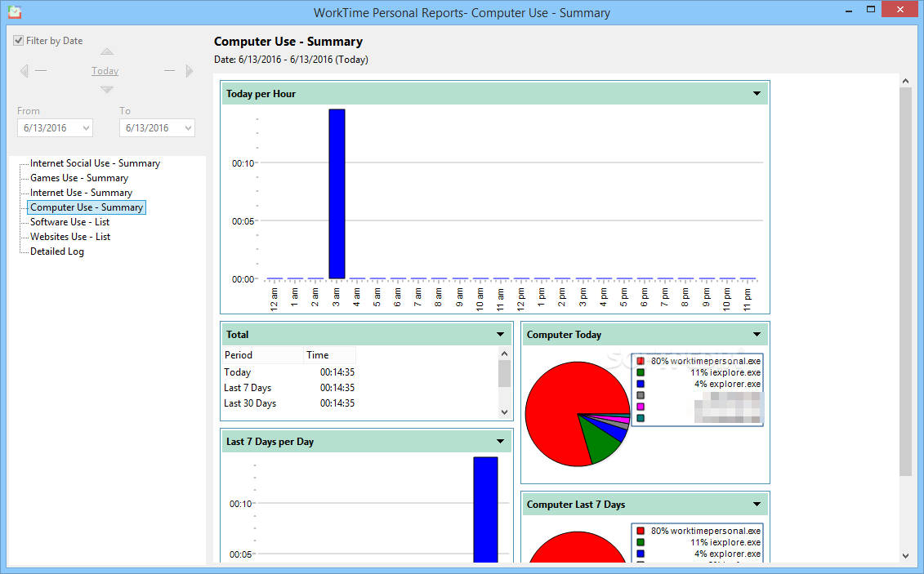Collapse the Today per Hour panel arrow
The image size is (924, 574).
coord(757,94)
